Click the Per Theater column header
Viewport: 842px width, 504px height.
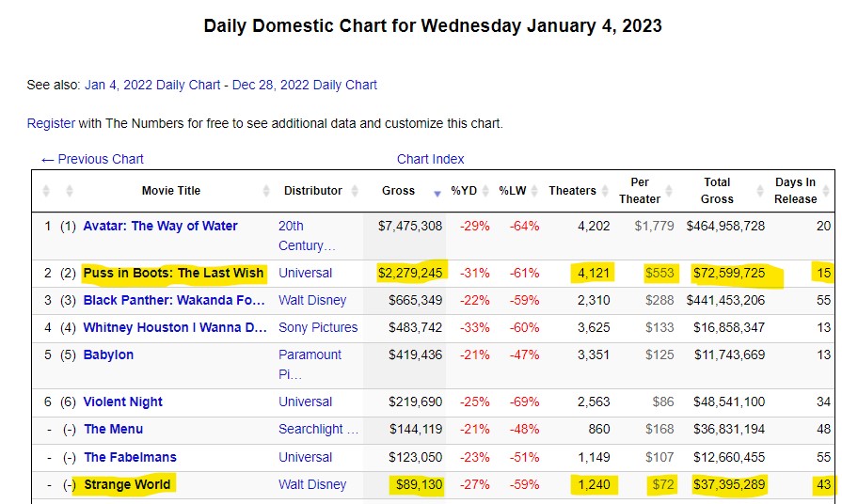click(639, 191)
